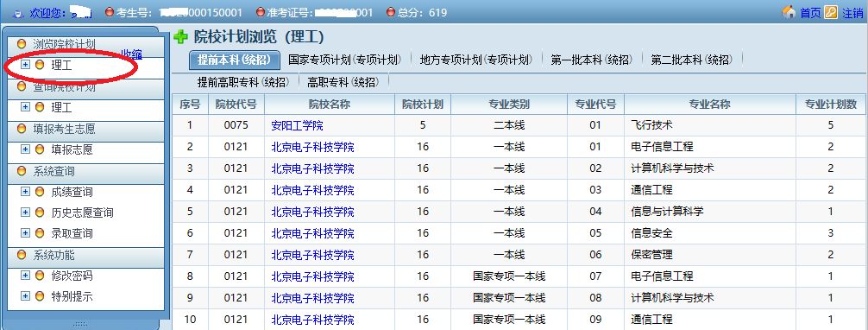Open 安阳工学院 school link
Viewport: 868px width, 330px height.
click(298, 125)
